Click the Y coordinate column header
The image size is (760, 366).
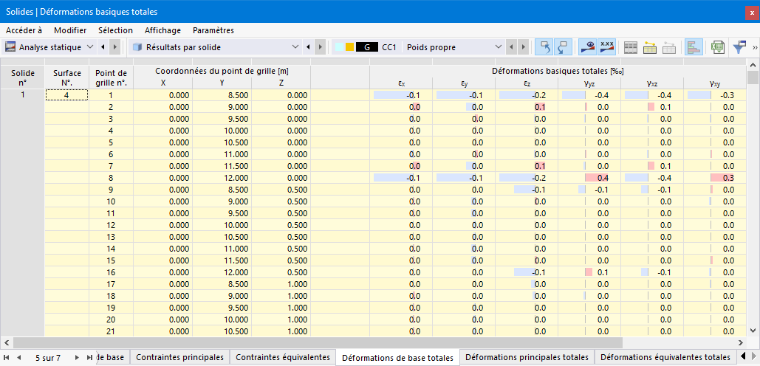222,83
